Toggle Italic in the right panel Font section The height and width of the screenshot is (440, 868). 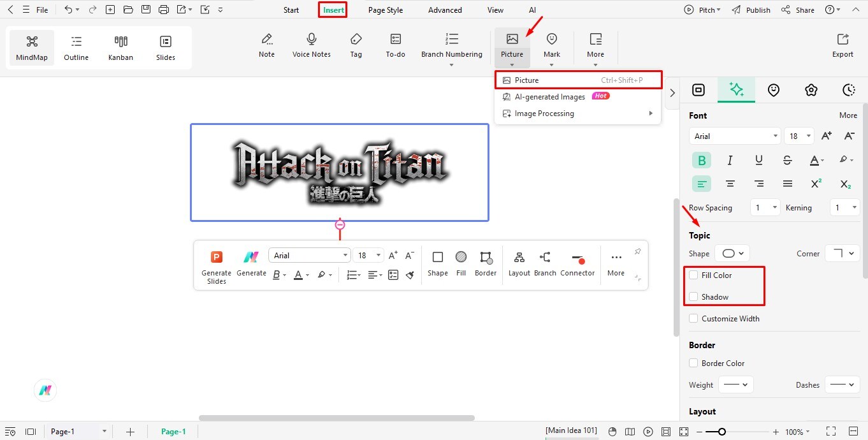[x=730, y=160]
